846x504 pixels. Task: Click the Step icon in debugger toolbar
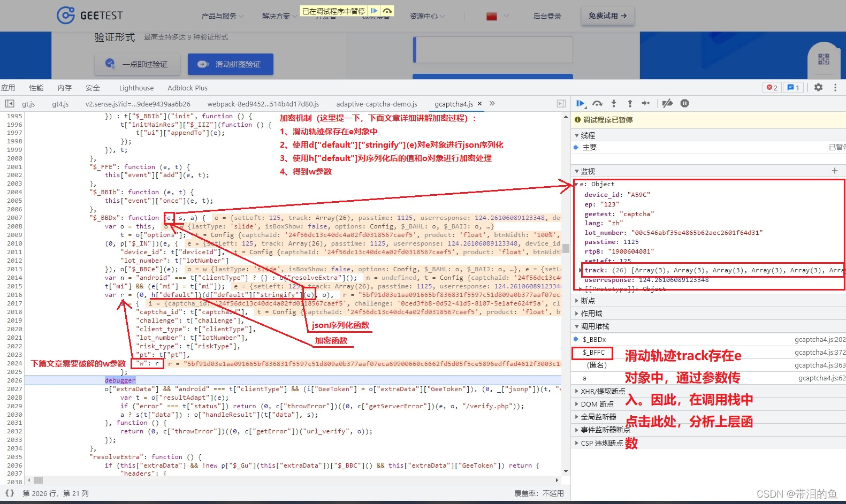[646, 104]
